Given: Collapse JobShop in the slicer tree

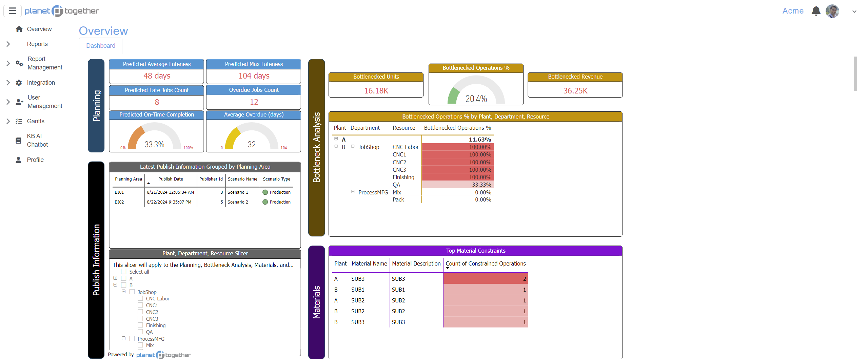Looking at the screenshot, I should [x=124, y=292].
